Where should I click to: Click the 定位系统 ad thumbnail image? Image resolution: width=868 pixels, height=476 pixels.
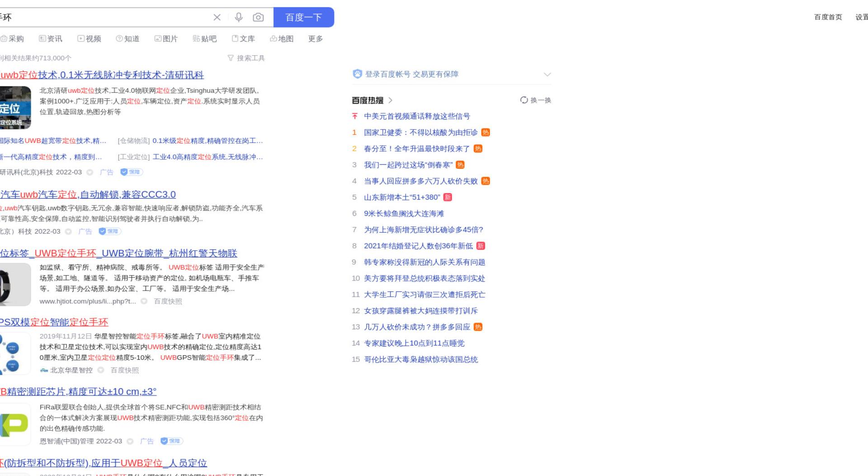click(x=15, y=108)
